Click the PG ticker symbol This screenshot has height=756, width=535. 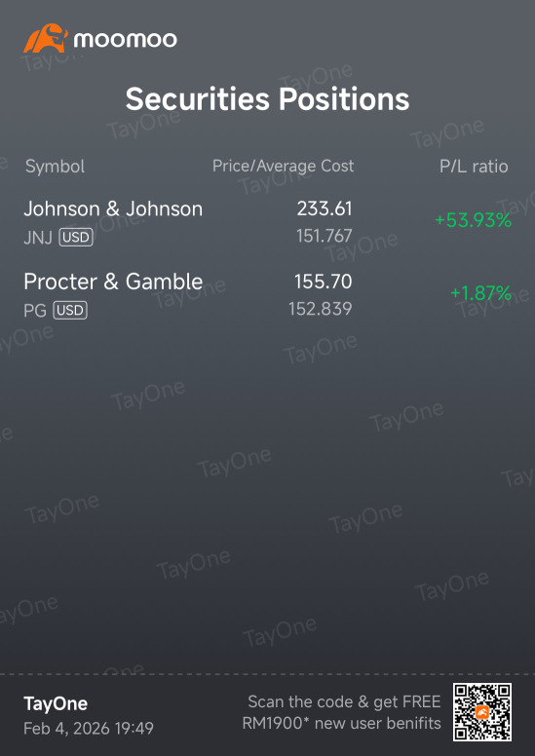point(35,311)
